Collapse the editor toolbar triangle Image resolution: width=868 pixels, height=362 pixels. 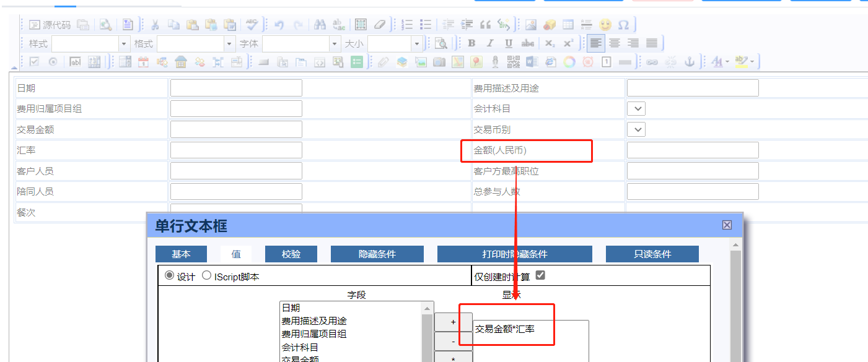tap(14, 66)
